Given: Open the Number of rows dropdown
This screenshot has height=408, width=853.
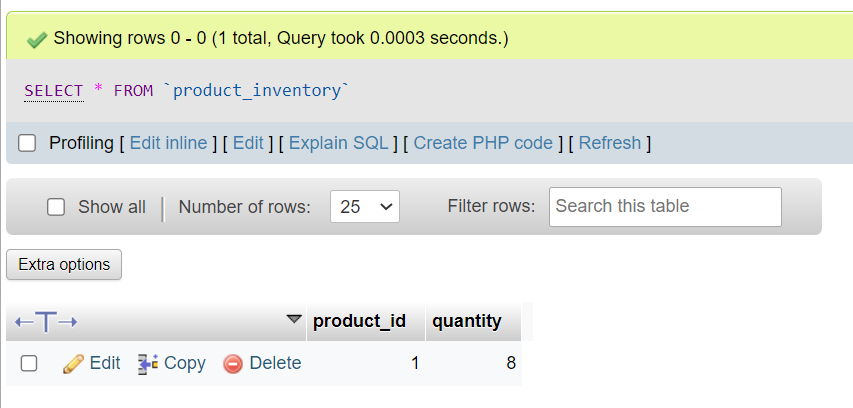Looking at the screenshot, I should pos(365,207).
